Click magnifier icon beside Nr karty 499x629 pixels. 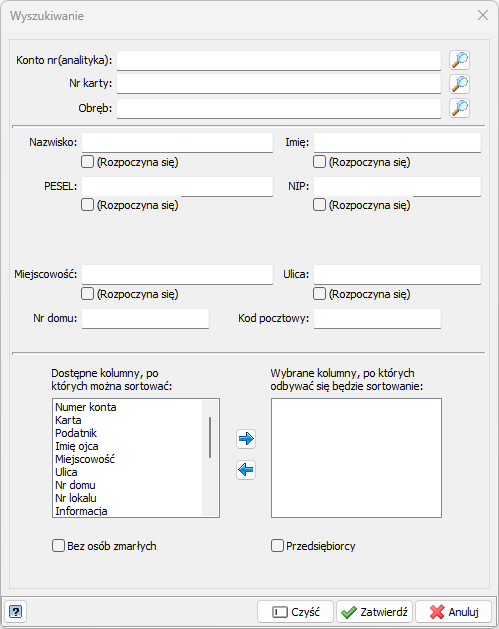459,84
